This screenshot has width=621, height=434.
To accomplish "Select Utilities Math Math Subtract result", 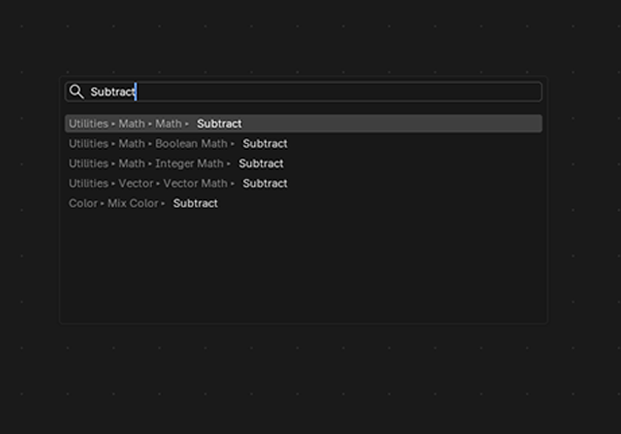I will click(x=303, y=124).
